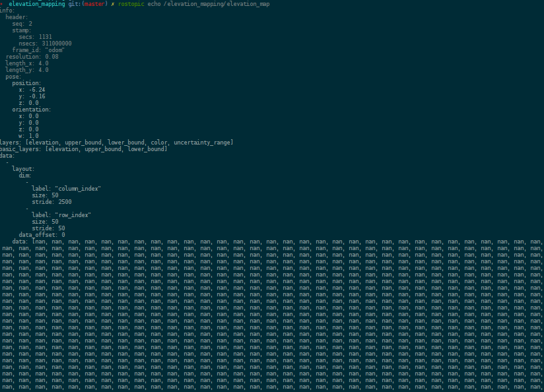Click the 'stride: 50' line
This screenshot has height=392, width=544.
[x=49, y=228]
